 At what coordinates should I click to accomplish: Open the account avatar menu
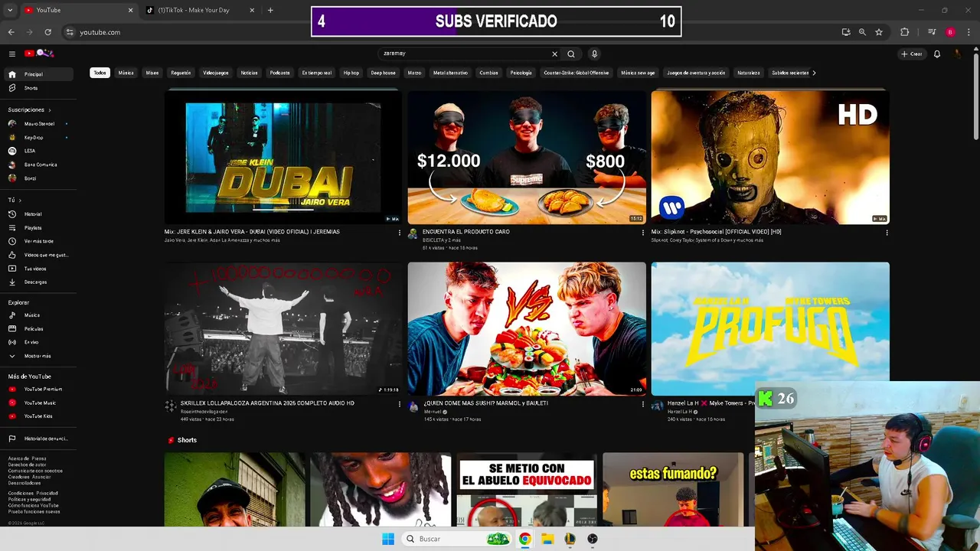pos(958,54)
